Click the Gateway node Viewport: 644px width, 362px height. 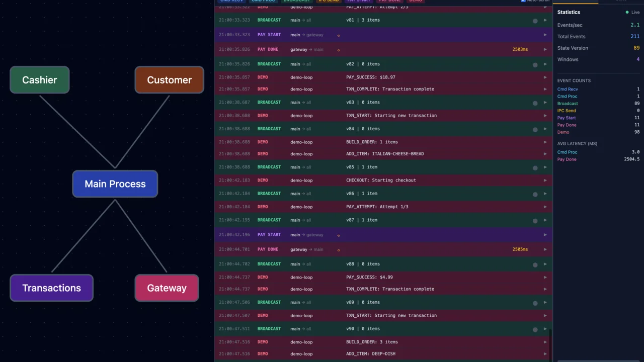point(167,288)
